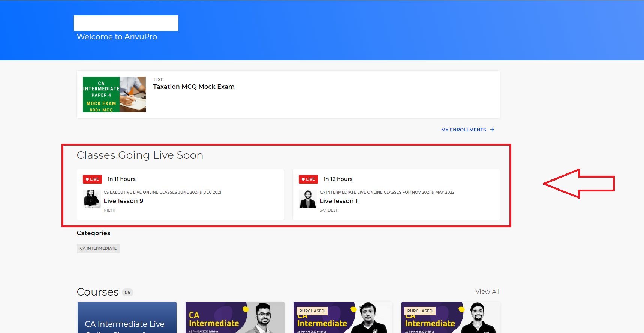Viewport: 644px width, 333px height.
Task: Select CS Executive Live Online Classes course label
Action: click(x=162, y=192)
